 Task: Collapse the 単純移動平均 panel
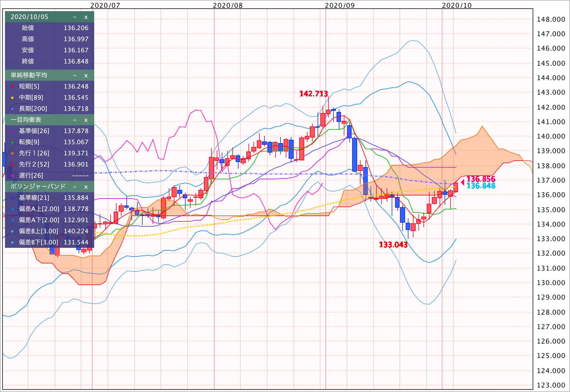pos(75,75)
